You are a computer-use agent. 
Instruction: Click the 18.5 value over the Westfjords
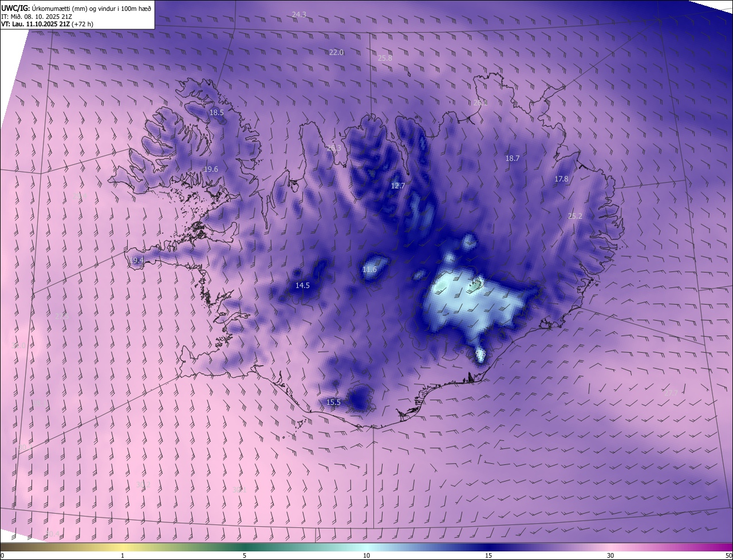pos(216,113)
